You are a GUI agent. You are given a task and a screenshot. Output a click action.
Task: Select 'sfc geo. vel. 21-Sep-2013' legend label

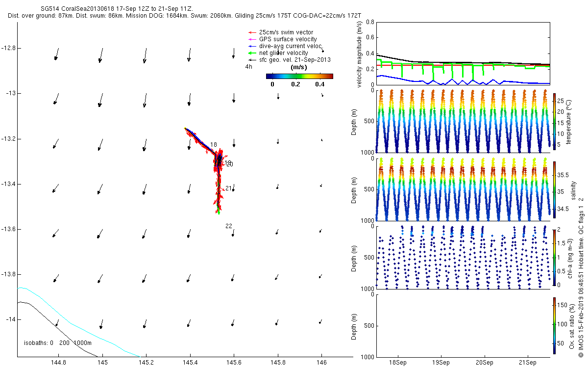(x=295, y=60)
